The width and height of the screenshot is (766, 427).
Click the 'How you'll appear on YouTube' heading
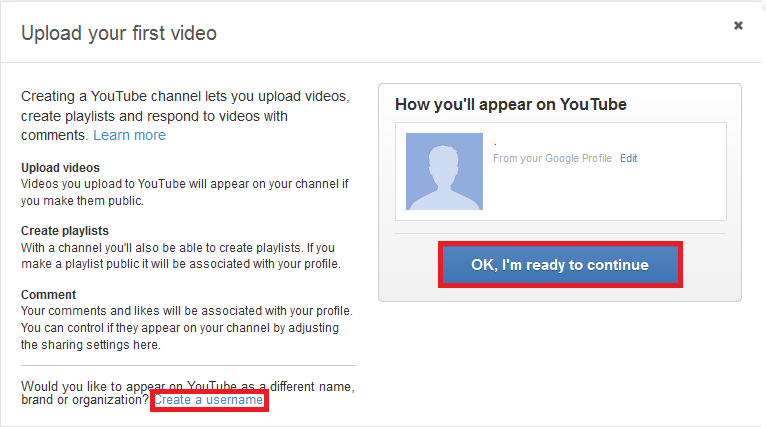511,105
